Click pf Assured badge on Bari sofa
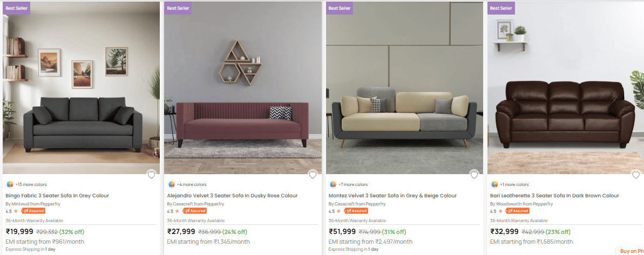This screenshot has height=255, width=644. point(517,211)
